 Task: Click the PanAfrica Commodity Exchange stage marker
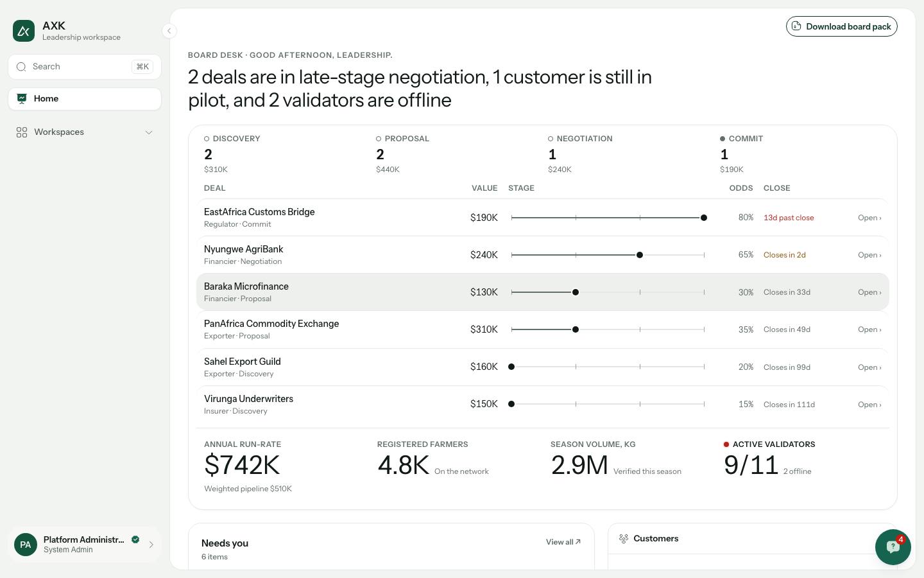[576, 329]
